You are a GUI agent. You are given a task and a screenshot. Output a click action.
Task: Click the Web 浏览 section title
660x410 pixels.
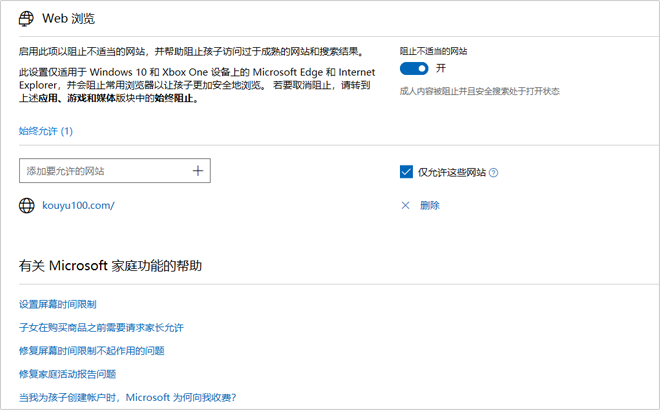pyautogui.click(x=68, y=19)
